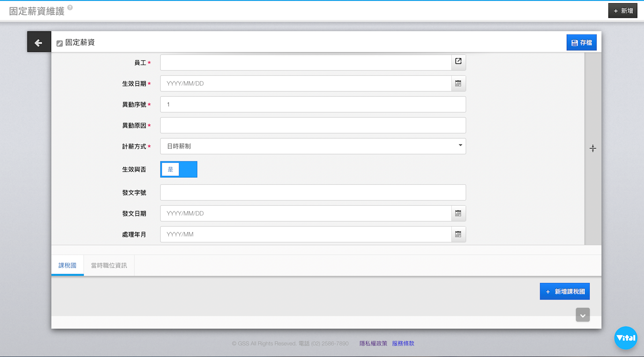Click the 異動原因 input field
The width and height of the screenshot is (644, 357).
[313, 126]
